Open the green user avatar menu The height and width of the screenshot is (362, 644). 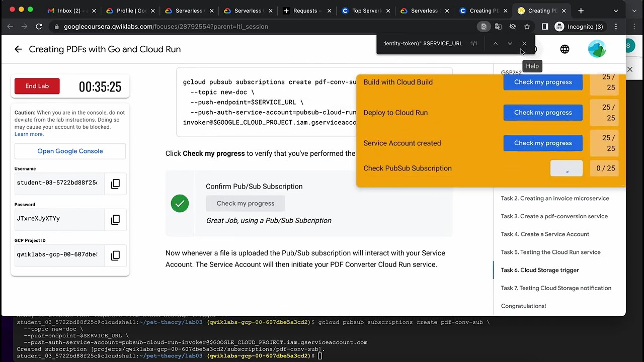coord(597,49)
